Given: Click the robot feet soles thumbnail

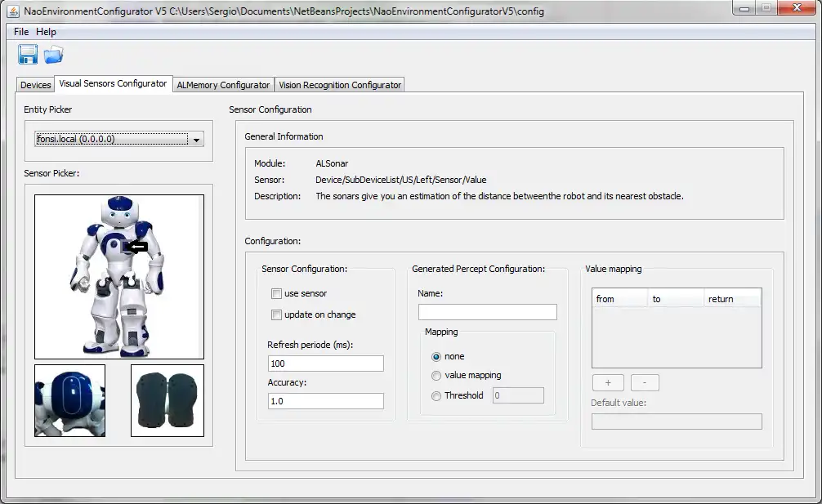Looking at the screenshot, I should coord(168,401).
